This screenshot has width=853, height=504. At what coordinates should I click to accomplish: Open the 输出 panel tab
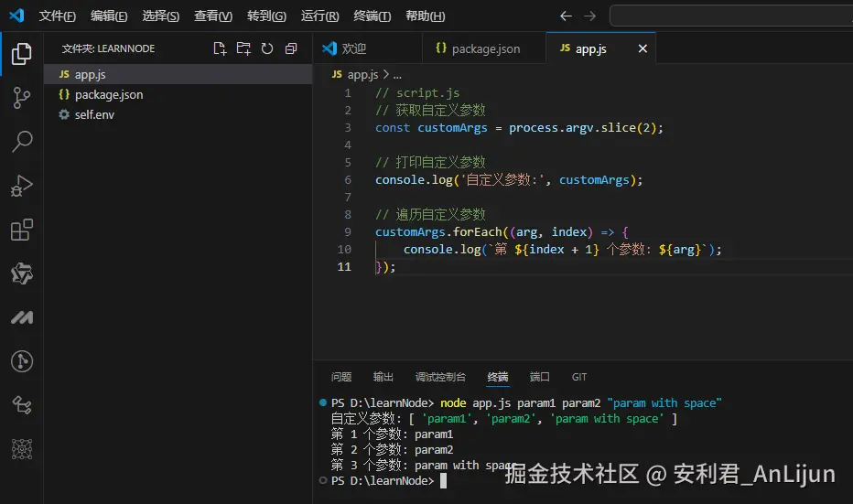click(383, 377)
